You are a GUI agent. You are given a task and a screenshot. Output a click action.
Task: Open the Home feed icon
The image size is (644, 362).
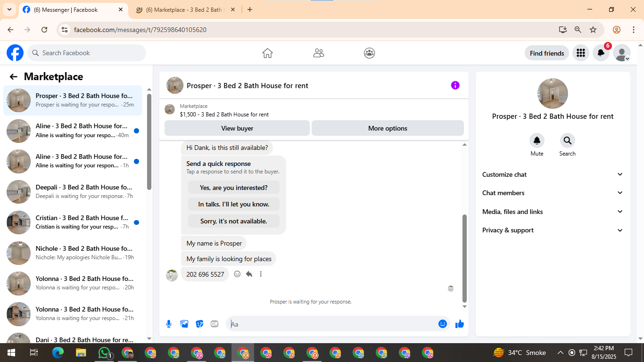tap(267, 53)
